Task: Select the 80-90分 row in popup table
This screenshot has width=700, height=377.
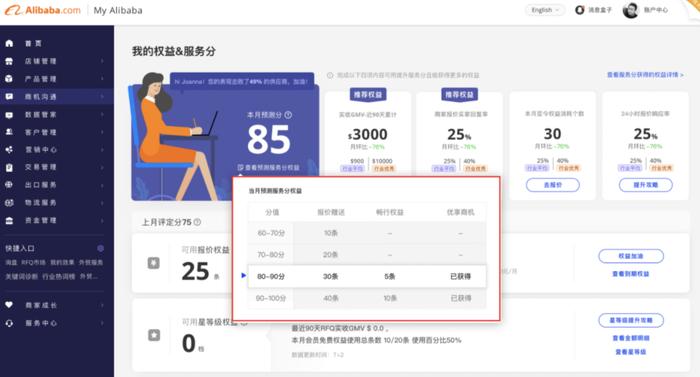Action: tap(367, 276)
